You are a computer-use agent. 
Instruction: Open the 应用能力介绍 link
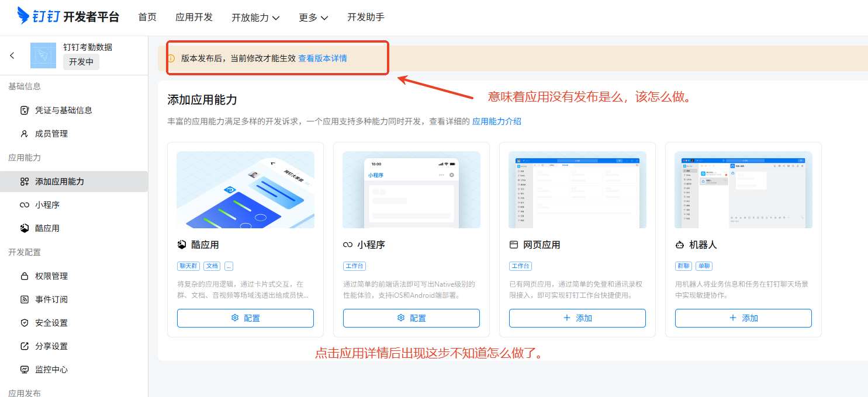pyautogui.click(x=497, y=121)
